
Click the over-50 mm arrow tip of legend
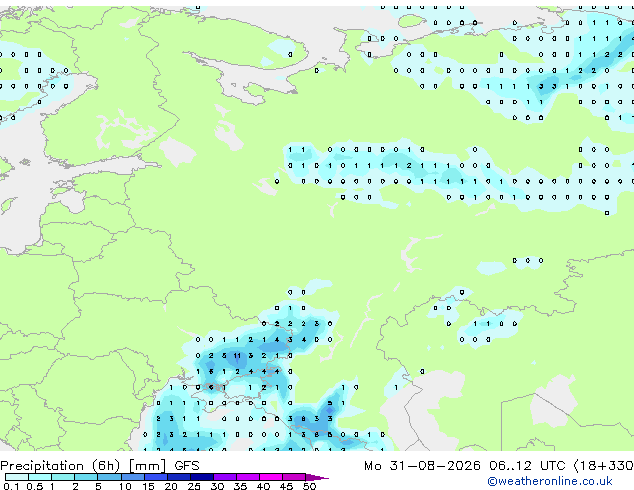(317, 477)
